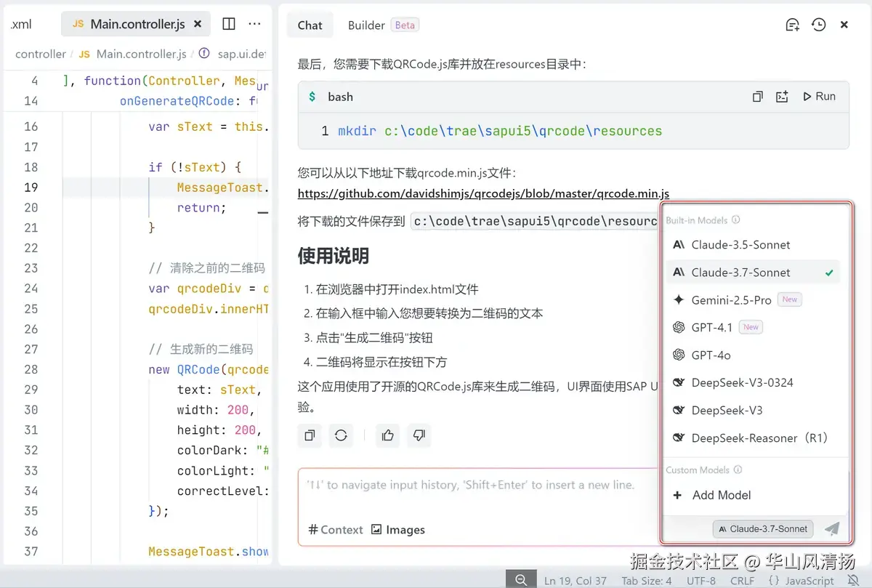Select Claude-3.7-Sonnet model
The image size is (872, 588).
click(x=753, y=273)
